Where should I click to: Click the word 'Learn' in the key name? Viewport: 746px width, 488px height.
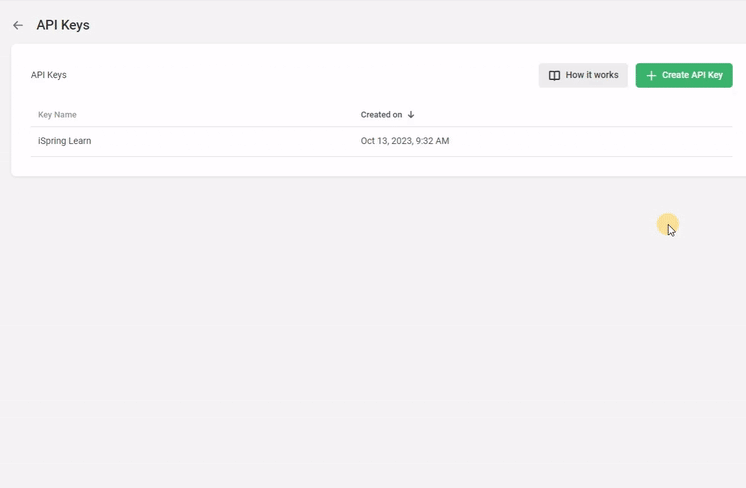click(78, 141)
